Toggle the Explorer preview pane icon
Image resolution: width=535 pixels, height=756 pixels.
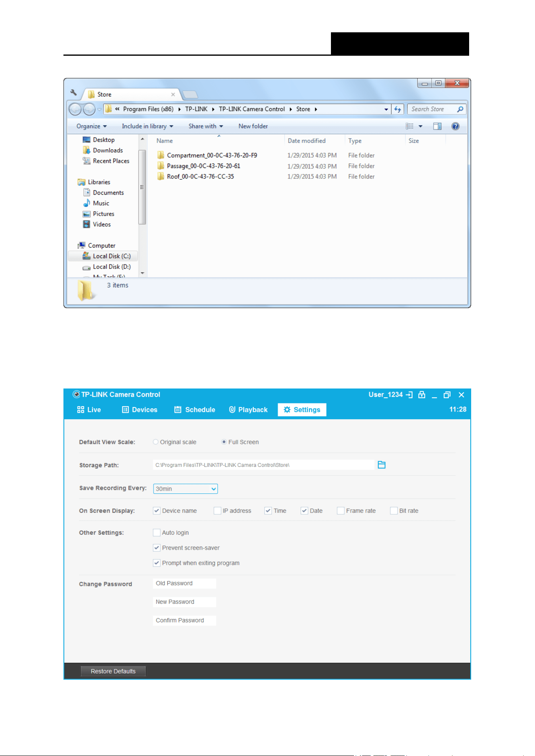[x=437, y=126]
